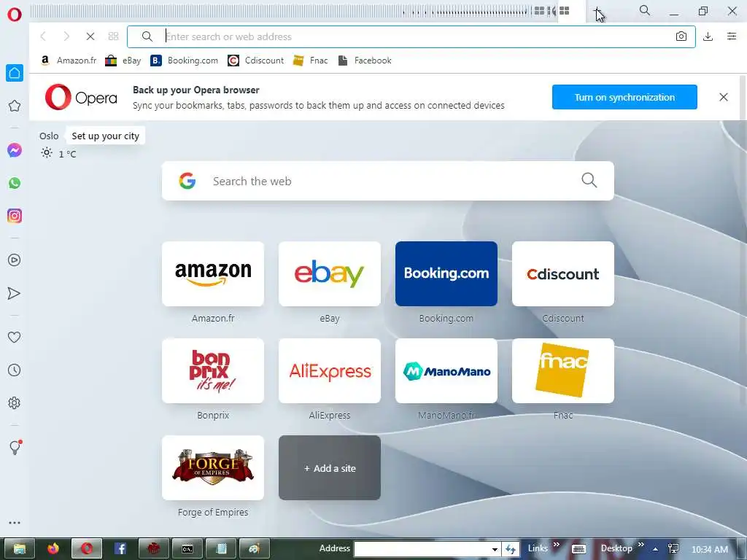747x560 pixels.
Task: Open the Forge of Empires tile
Action: [213, 467]
